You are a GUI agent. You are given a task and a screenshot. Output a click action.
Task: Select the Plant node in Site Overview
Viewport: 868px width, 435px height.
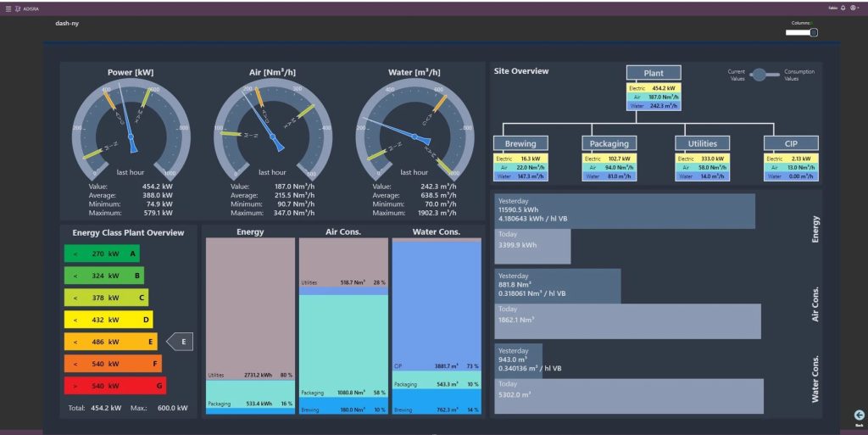coord(654,73)
